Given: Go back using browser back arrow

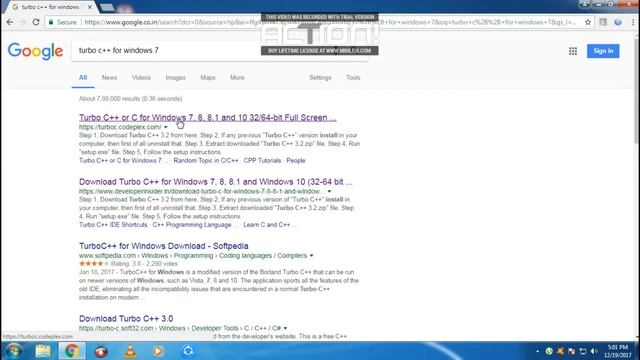Looking at the screenshot, I should tap(10, 22).
